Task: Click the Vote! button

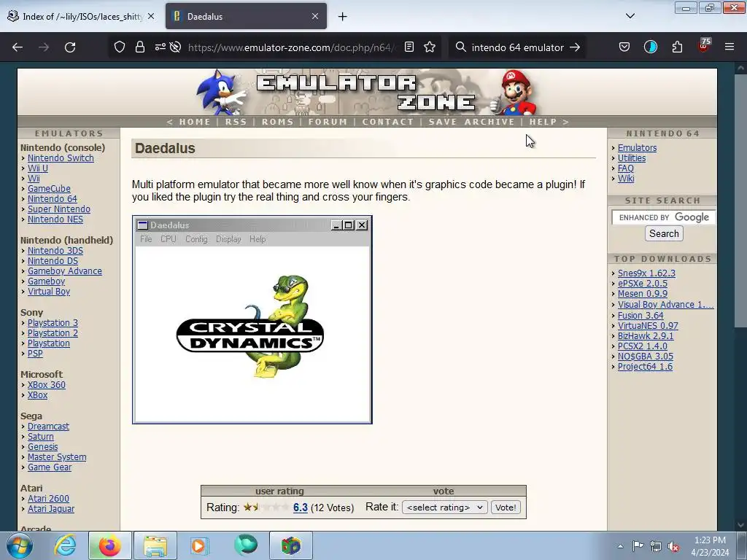Action: 506,507
